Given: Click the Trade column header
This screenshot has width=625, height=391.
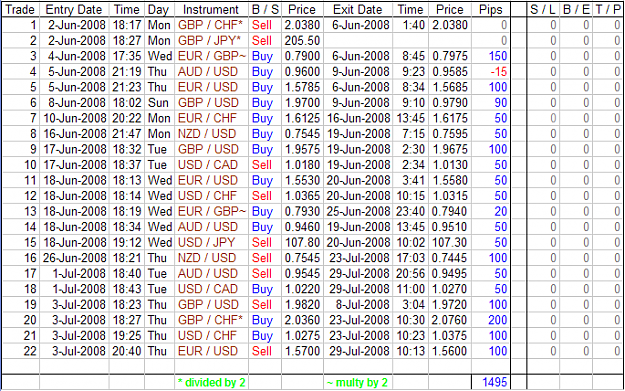Looking at the screenshot, I should tap(20, 9).
